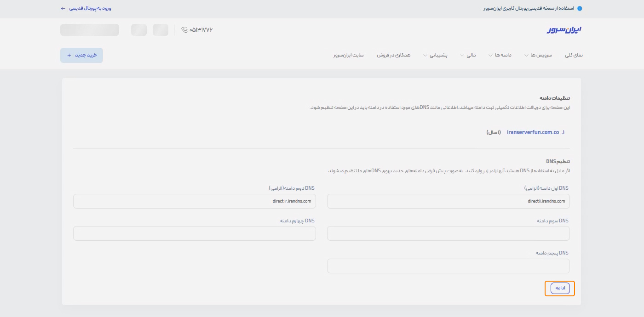Focus the DNS دوم دامنه input field
This screenshot has height=317, width=644.
194,201
